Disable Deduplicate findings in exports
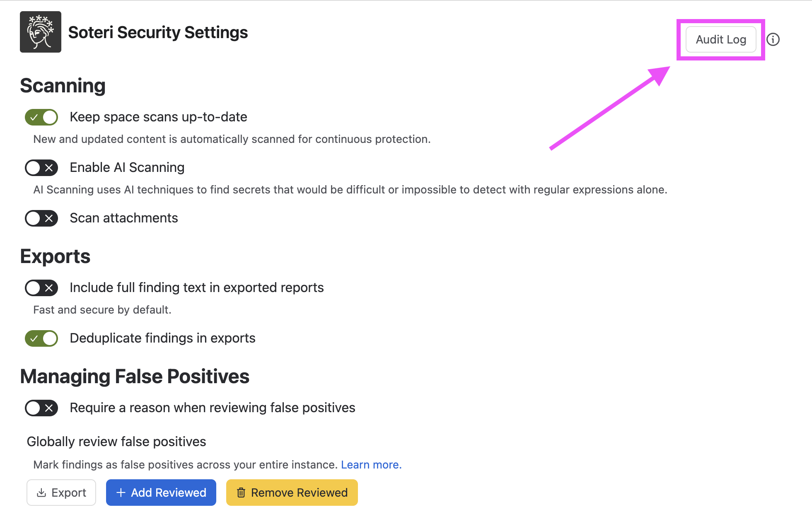This screenshot has width=812, height=512. tap(41, 338)
